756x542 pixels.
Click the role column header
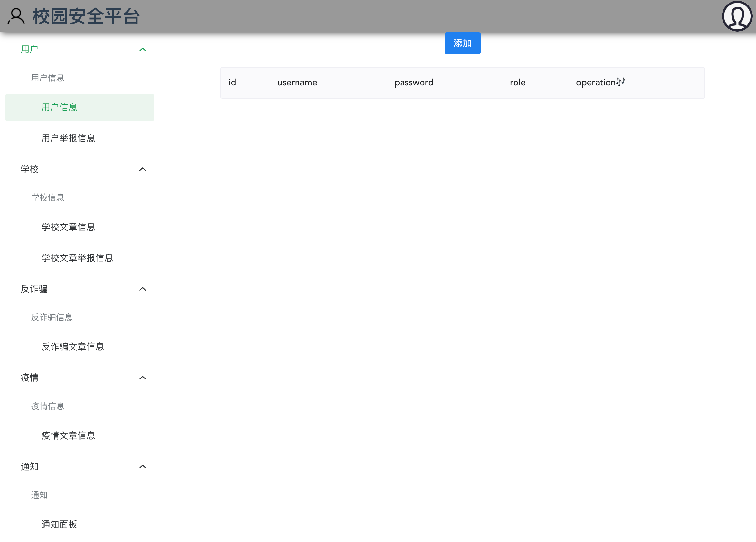point(517,83)
